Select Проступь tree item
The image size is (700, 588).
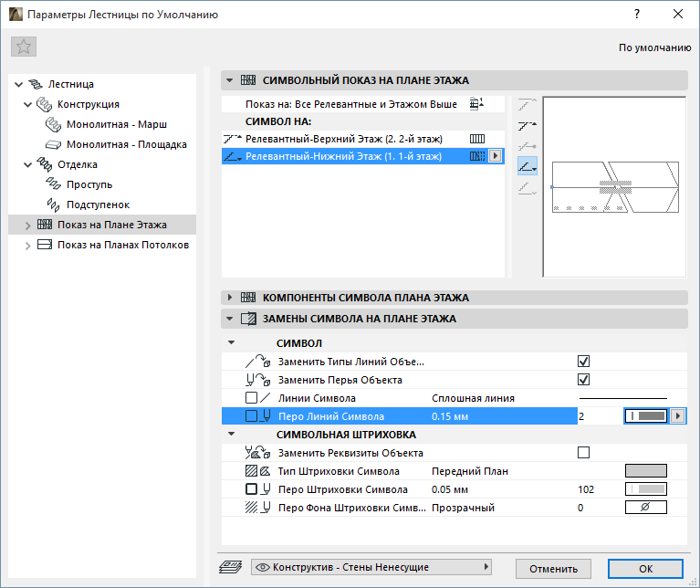[x=89, y=184]
